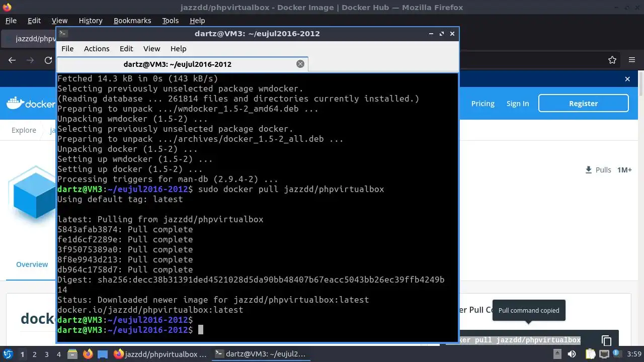Viewport: 644px width, 362px height.
Task: Go back in Firefox
Action: click(x=12, y=60)
